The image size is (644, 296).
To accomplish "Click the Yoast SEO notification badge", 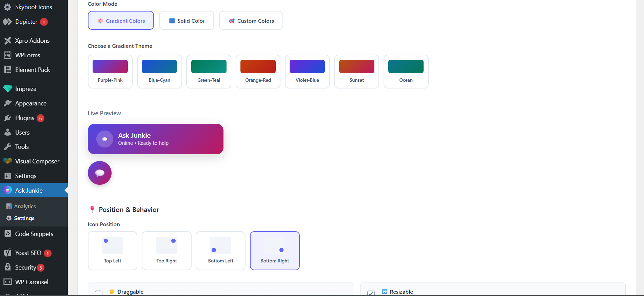I will tap(48, 253).
